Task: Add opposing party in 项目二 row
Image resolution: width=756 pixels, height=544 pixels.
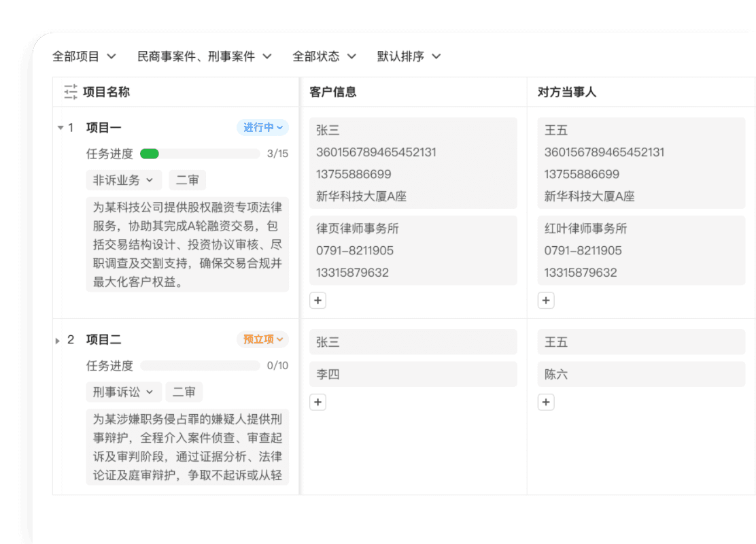Action: 546,402
